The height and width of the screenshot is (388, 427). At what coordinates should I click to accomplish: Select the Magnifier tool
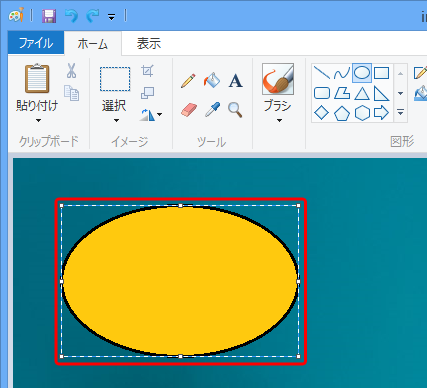coord(235,110)
